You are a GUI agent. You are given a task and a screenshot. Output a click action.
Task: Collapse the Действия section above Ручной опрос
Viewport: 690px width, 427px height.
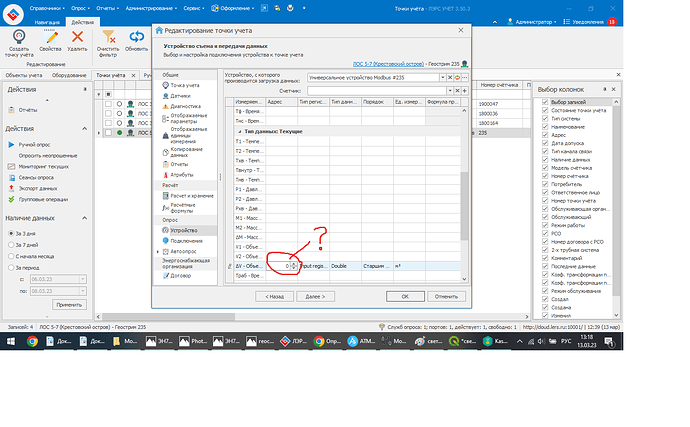pyautogui.click(x=84, y=129)
